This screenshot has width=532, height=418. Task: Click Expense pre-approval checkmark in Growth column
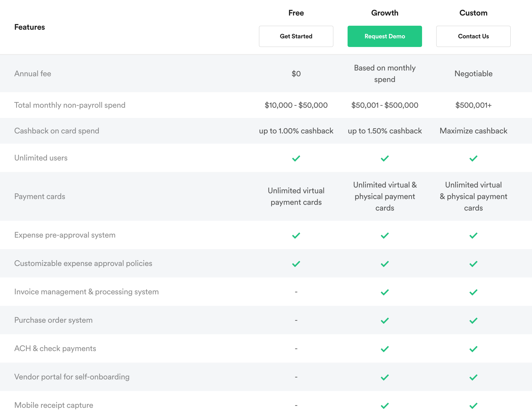[x=384, y=235]
